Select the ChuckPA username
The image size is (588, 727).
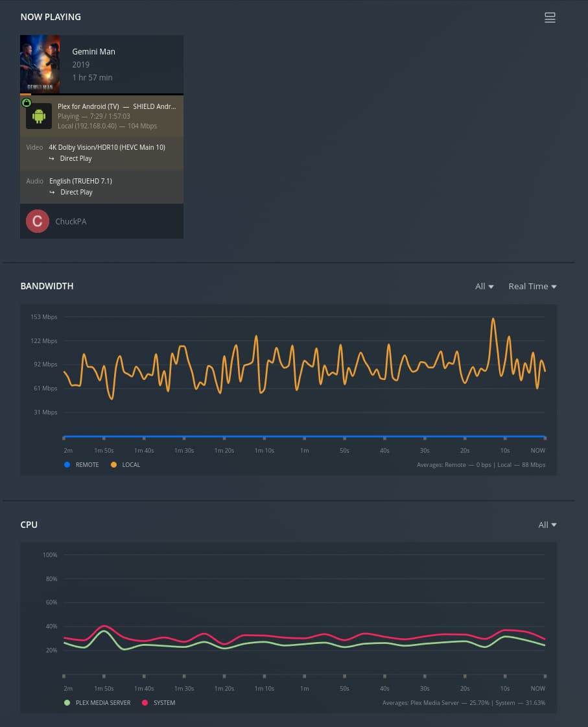tap(71, 222)
